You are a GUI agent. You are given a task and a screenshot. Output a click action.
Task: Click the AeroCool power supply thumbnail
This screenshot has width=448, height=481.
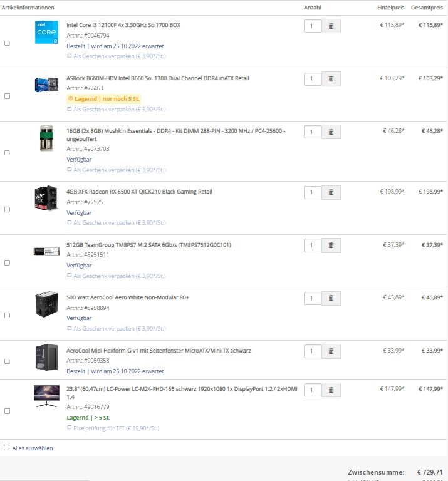(46, 304)
